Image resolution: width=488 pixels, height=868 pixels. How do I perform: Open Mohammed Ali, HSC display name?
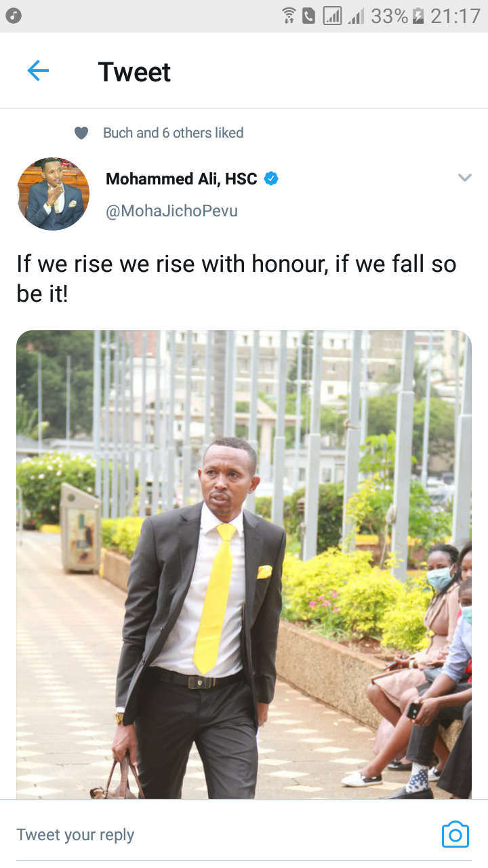[182, 179]
